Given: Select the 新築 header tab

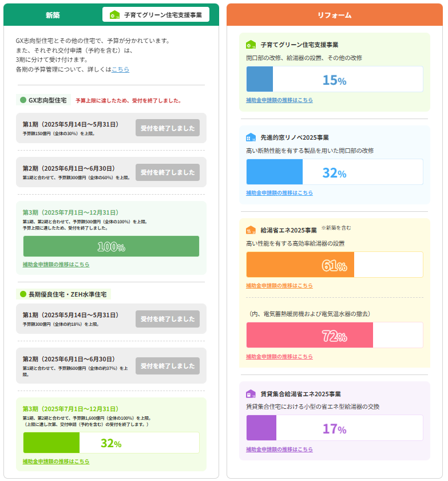Looking at the screenshot, I should (x=52, y=15).
